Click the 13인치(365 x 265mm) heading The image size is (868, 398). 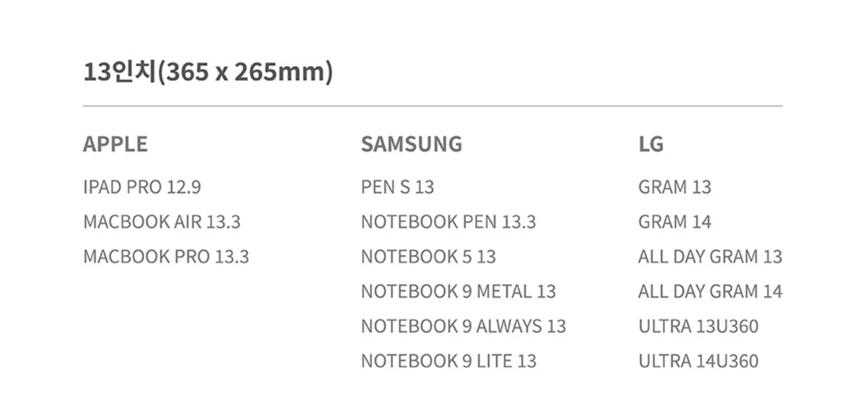tap(208, 72)
